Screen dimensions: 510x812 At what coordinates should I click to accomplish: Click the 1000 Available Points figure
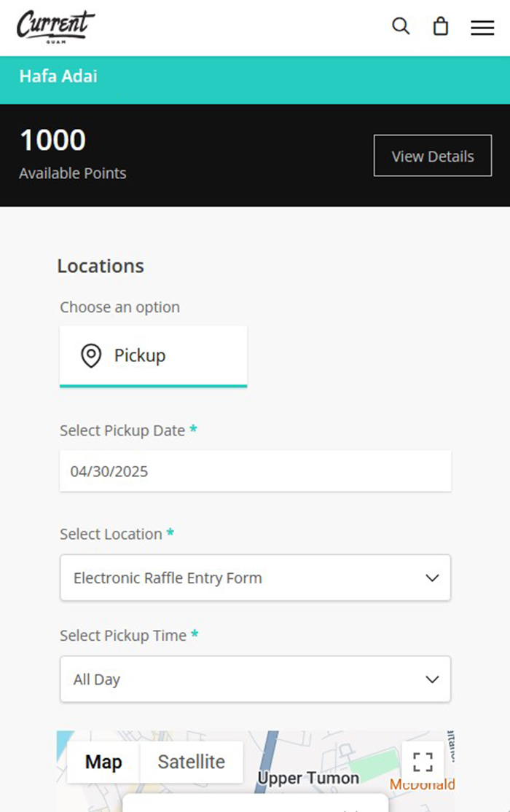point(52,141)
